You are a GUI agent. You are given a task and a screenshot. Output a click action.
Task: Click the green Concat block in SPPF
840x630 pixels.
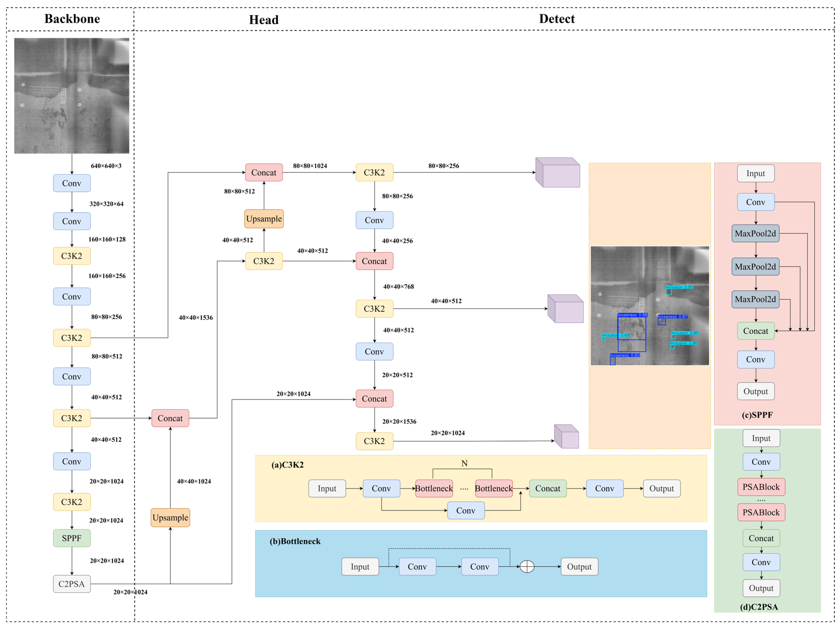pyautogui.click(x=755, y=331)
